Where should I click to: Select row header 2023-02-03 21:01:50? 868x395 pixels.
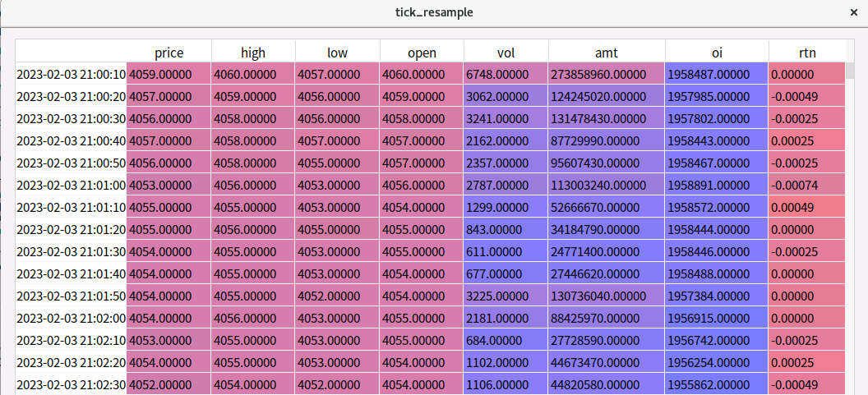pyautogui.click(x=71, y=296)
